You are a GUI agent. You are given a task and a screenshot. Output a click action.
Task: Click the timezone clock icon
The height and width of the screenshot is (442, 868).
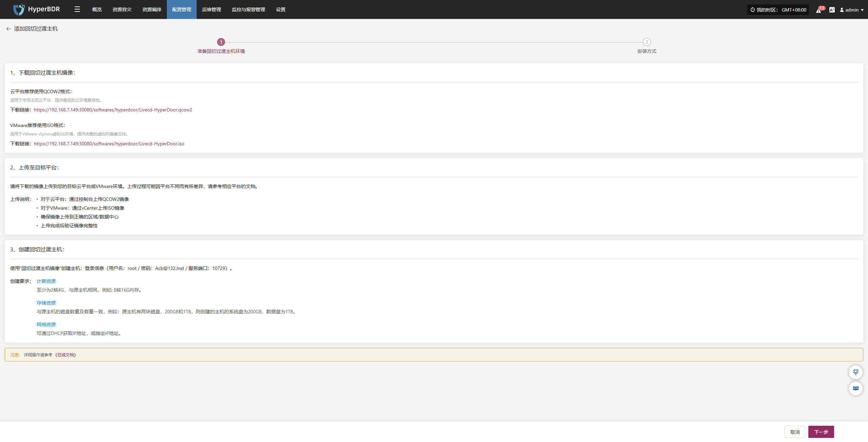click(x=753, y=10)
